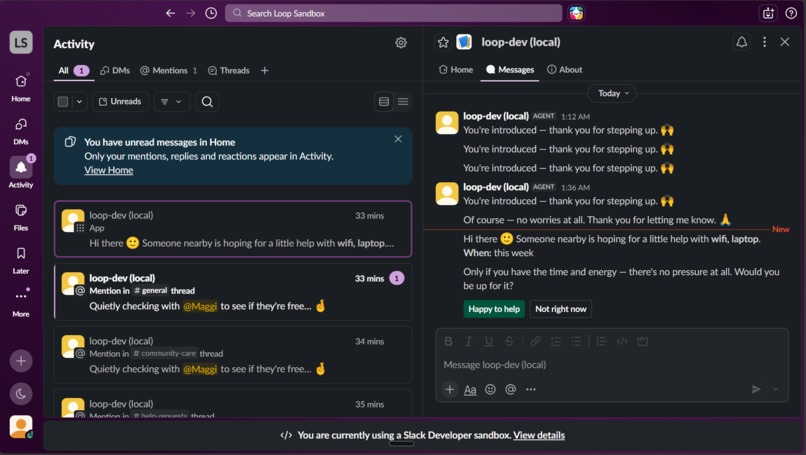
Task: Open the #general thread mention notification
Action: click(x=233, y=292)
